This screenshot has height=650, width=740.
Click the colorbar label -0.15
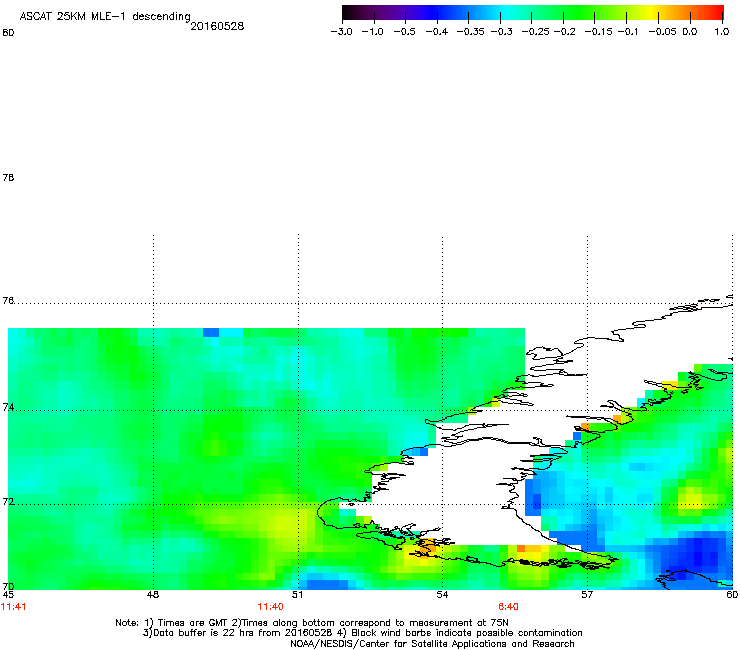click(x=598, y=32)
